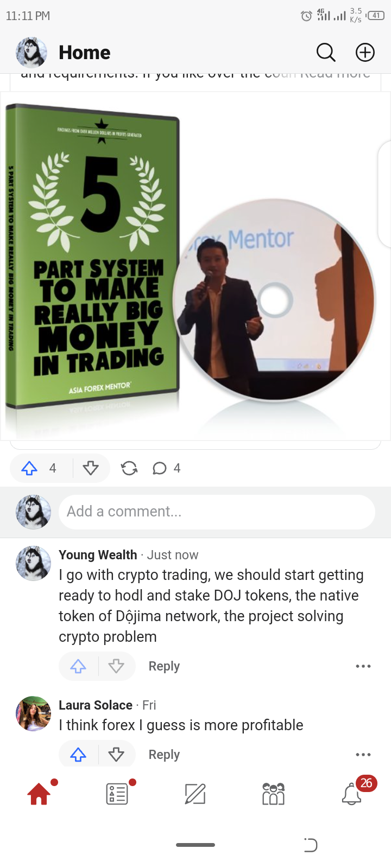Open the Following list tab icon
The image size is (391, 868).
(x=117, y=794)
